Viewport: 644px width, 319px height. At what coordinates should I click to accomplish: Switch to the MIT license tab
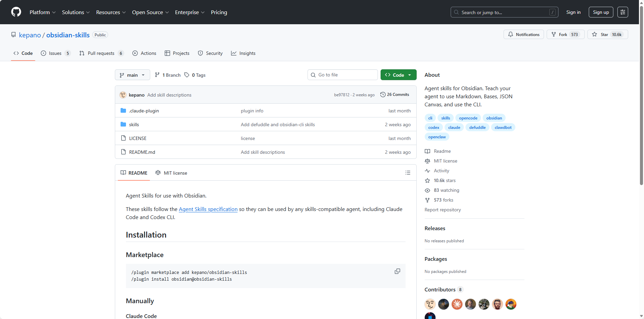coord(171,173)
